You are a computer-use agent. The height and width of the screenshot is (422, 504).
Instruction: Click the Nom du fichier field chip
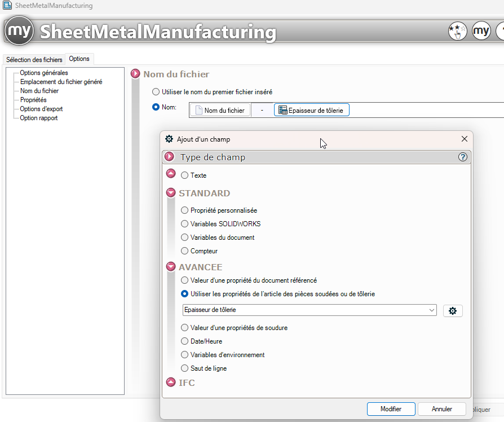click(x=220, y=110)
